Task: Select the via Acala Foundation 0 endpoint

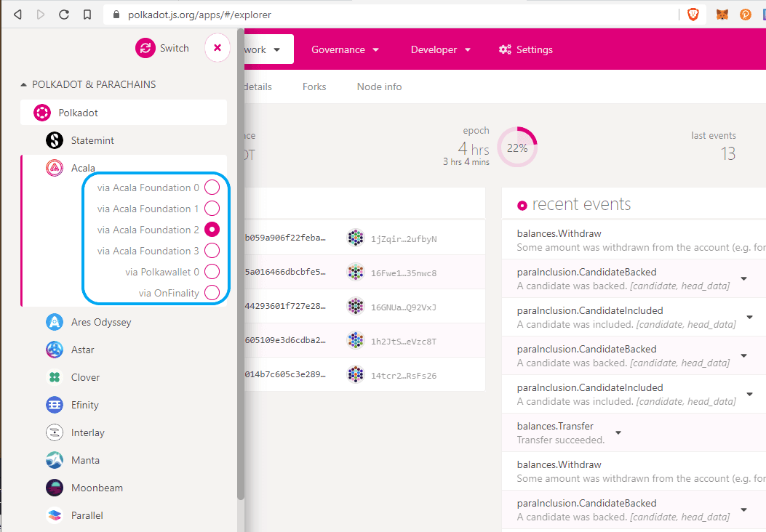Action: [x=212, y=188]
